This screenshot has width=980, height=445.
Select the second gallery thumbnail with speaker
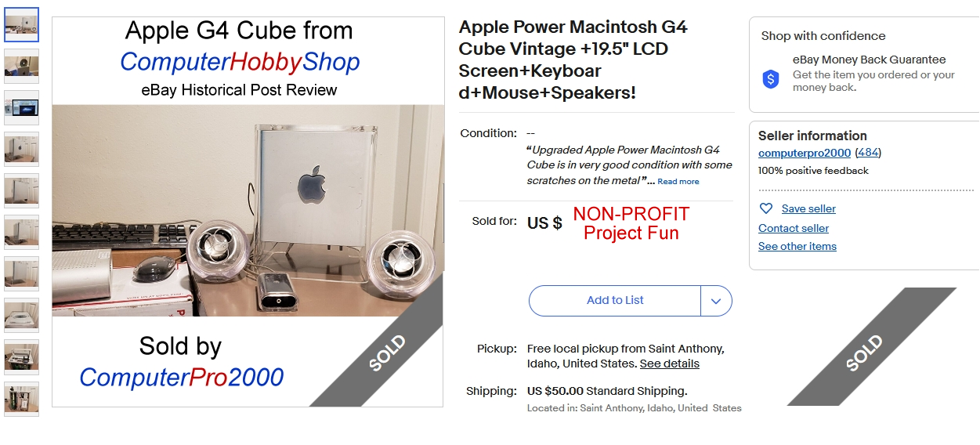(x=21, y=67)
